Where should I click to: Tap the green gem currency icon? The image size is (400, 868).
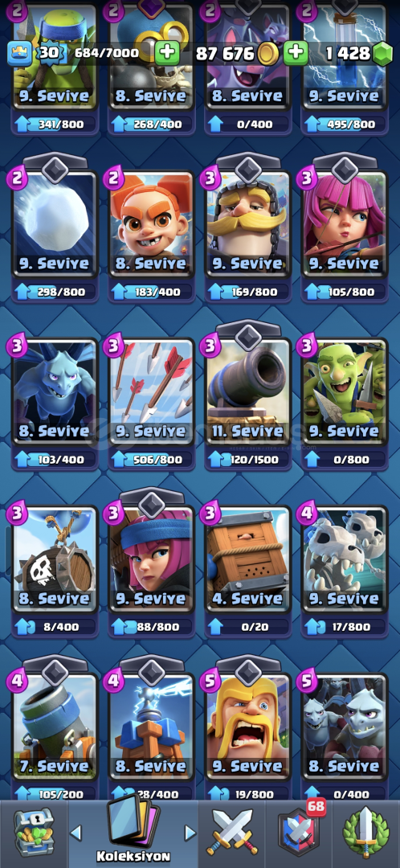pyautogui.click(x=382, y=53)
